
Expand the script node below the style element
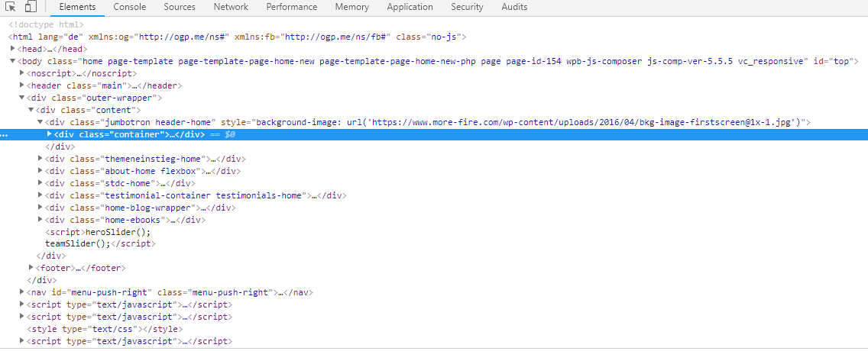click(21, 341)
